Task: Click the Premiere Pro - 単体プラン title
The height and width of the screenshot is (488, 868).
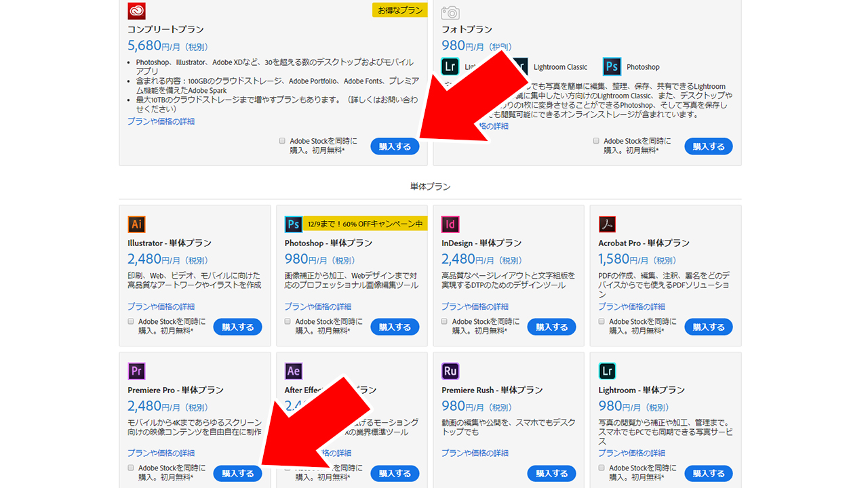Action: click(x=176, y=390)
